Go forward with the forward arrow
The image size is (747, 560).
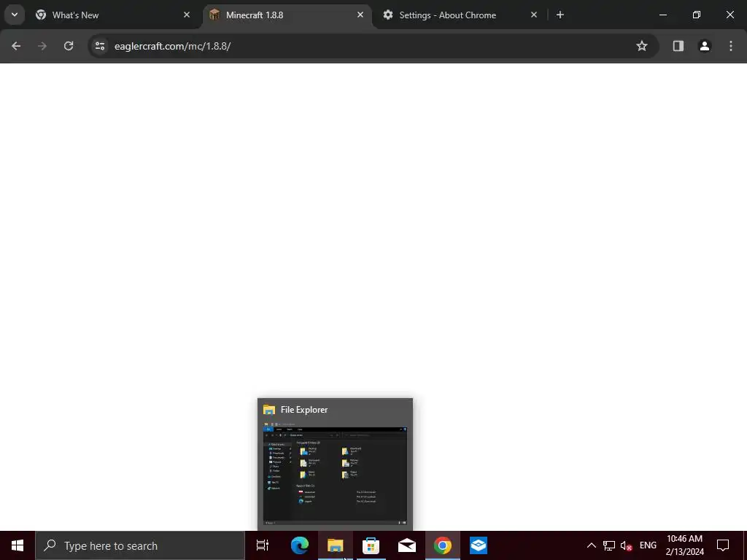[42, 46]
